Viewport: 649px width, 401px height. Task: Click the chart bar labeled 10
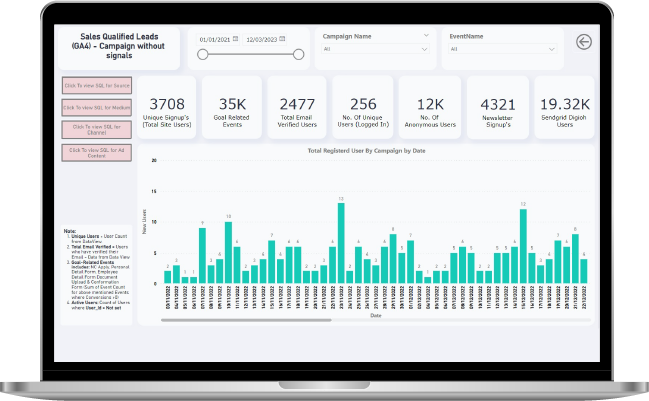tap(228, 252)
